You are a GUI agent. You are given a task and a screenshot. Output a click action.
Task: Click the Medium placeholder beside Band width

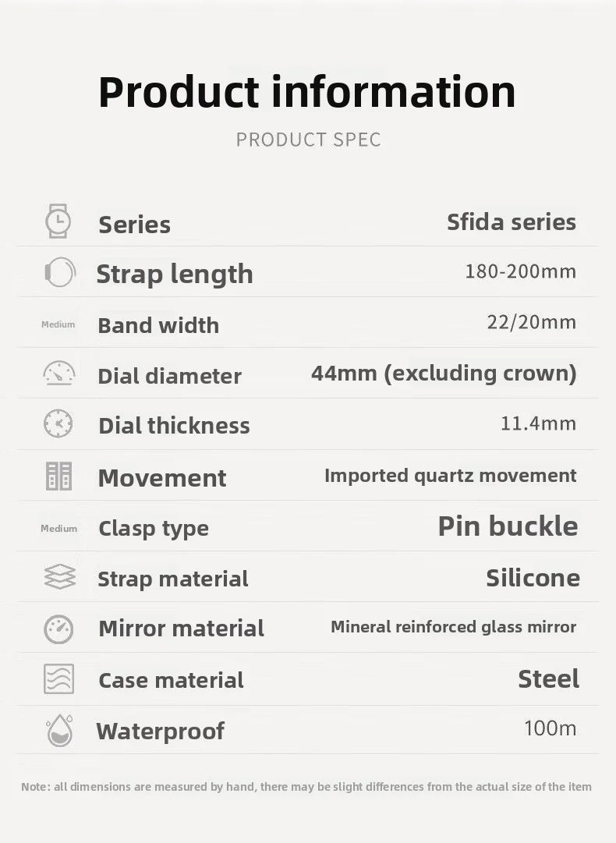58,324
